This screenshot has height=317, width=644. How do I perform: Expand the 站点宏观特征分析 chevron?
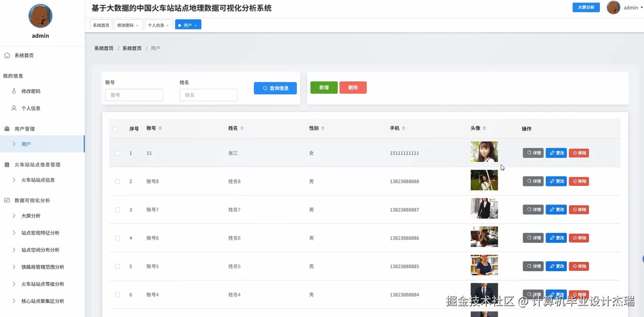click(14, 233)
